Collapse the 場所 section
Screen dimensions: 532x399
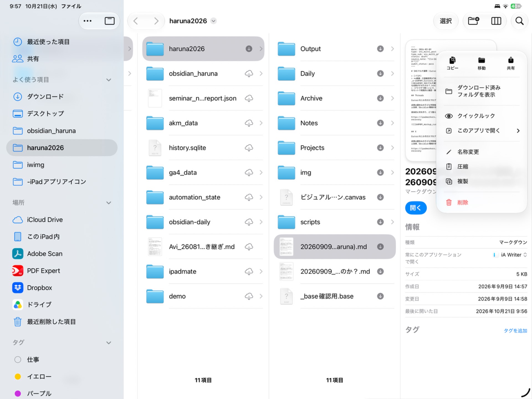(x=109, y=203)
